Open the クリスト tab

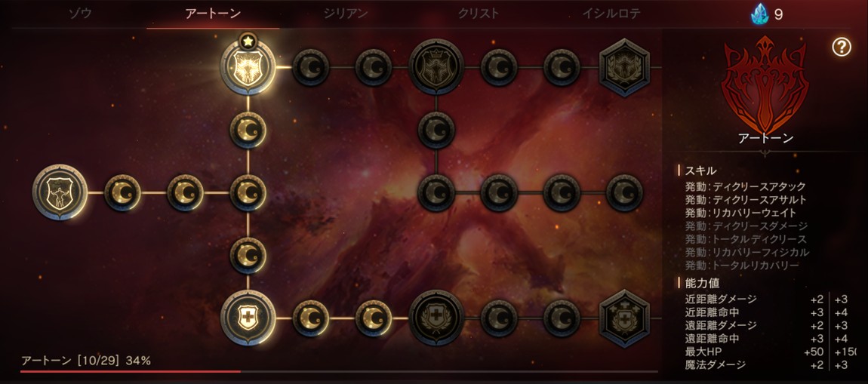point(479,14)
